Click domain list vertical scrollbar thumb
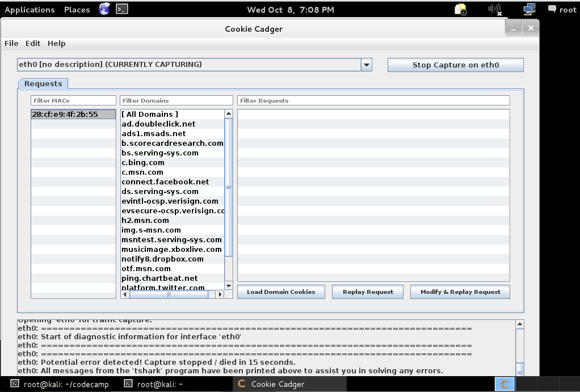 [x=229, y=187]
